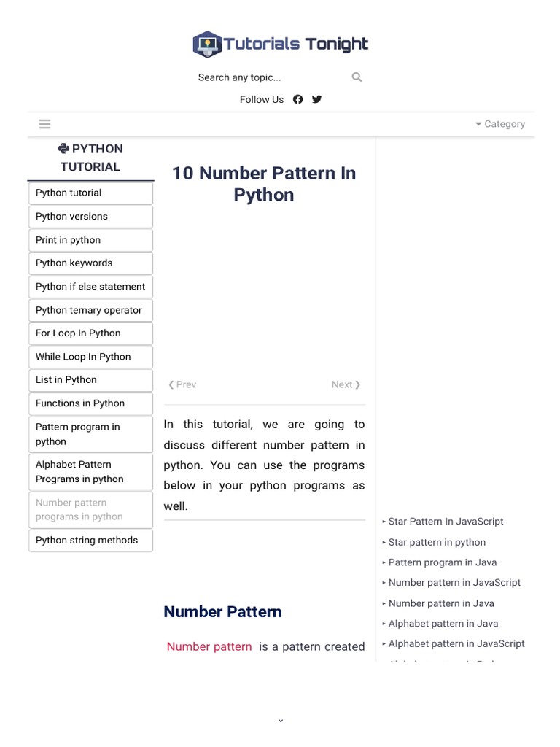Open Star Pattern In JavaScript link
The height and width of the screenshot is (747, 560).
click(446, 522)
